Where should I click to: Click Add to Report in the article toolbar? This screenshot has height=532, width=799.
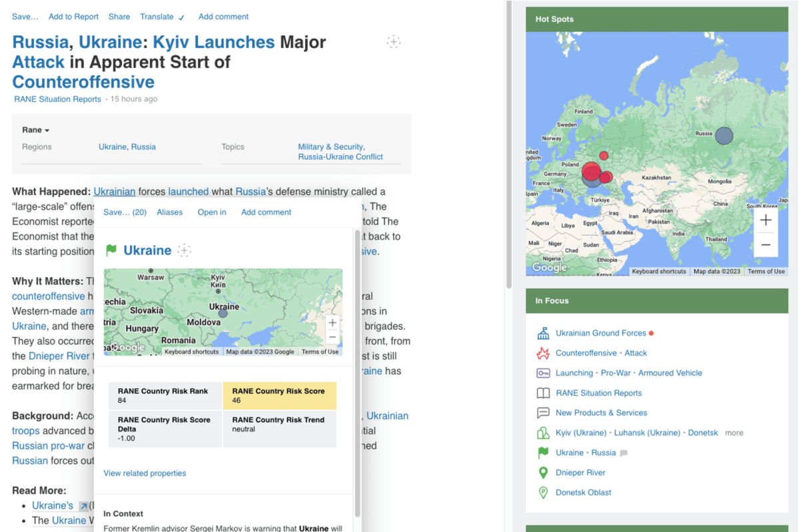73,17
